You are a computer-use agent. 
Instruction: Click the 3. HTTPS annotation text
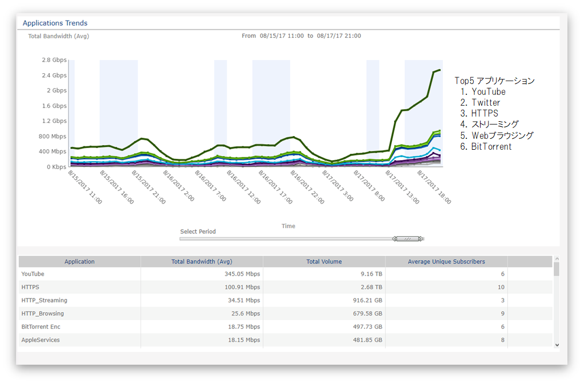point(479,114)
